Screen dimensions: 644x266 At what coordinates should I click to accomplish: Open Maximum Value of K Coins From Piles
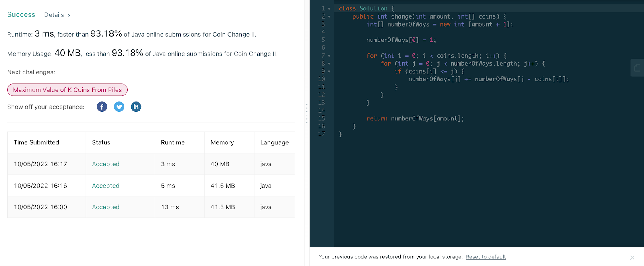point(67,90)
